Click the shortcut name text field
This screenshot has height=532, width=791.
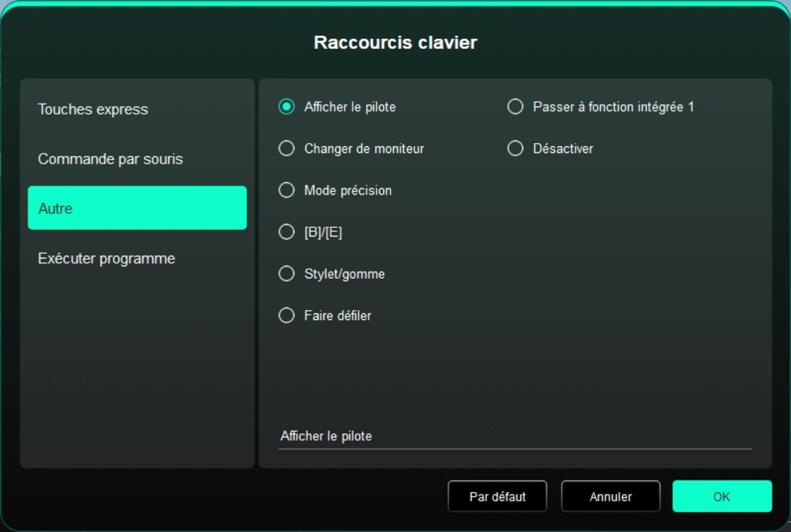[x=515, y=436]
